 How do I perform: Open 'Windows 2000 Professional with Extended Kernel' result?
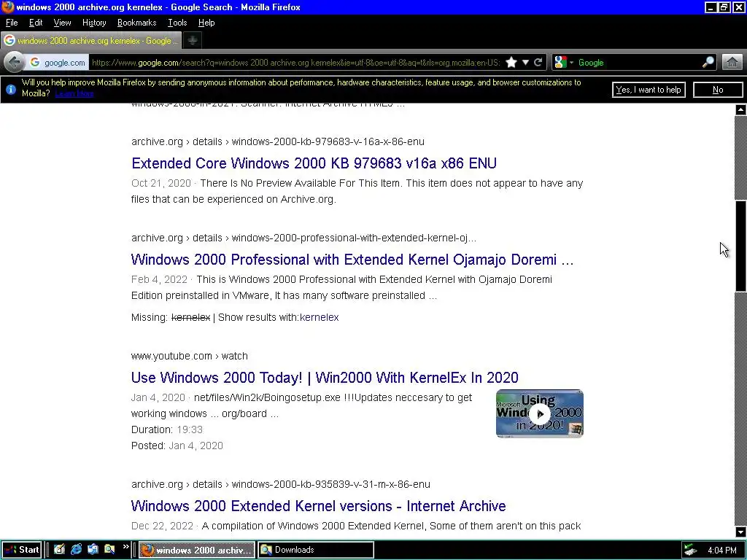[352, 260]
